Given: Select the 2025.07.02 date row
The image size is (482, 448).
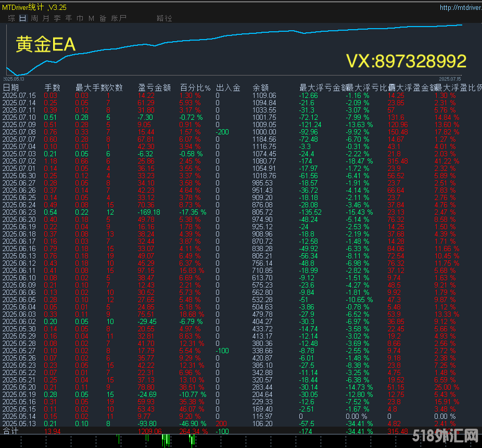Looking at the screenshot, I should 19,161.
